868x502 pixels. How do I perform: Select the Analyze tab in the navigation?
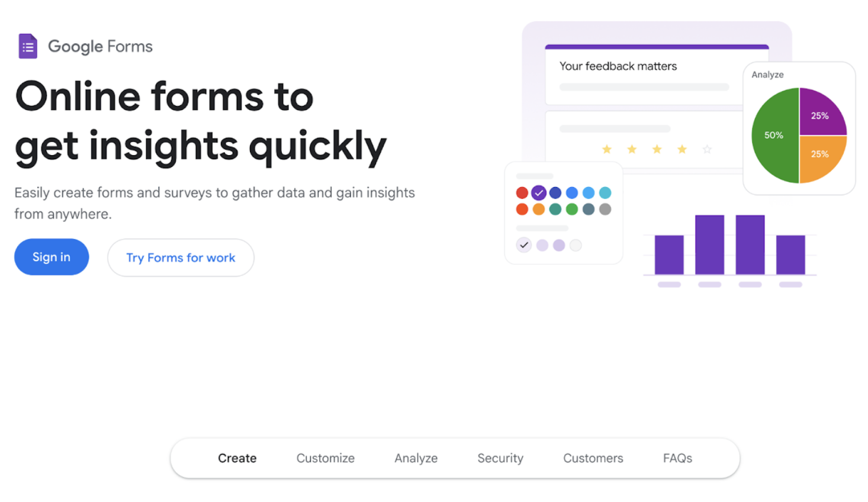(416, 458)
